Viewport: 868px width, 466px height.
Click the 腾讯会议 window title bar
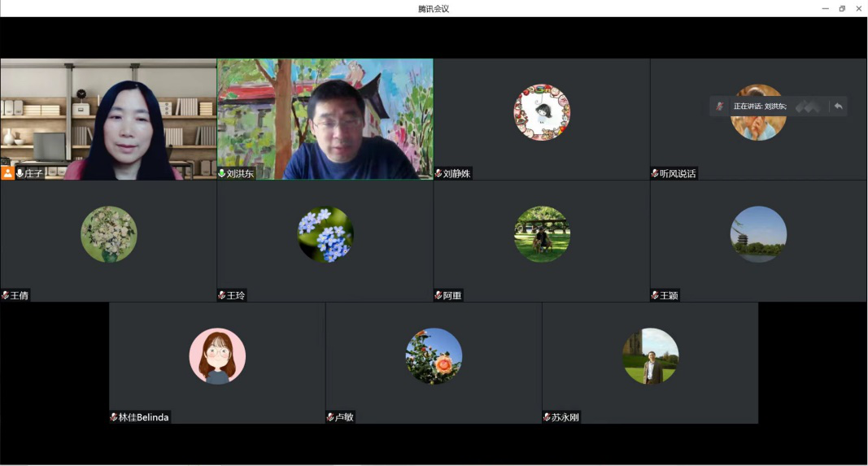[x=434, y=8]
